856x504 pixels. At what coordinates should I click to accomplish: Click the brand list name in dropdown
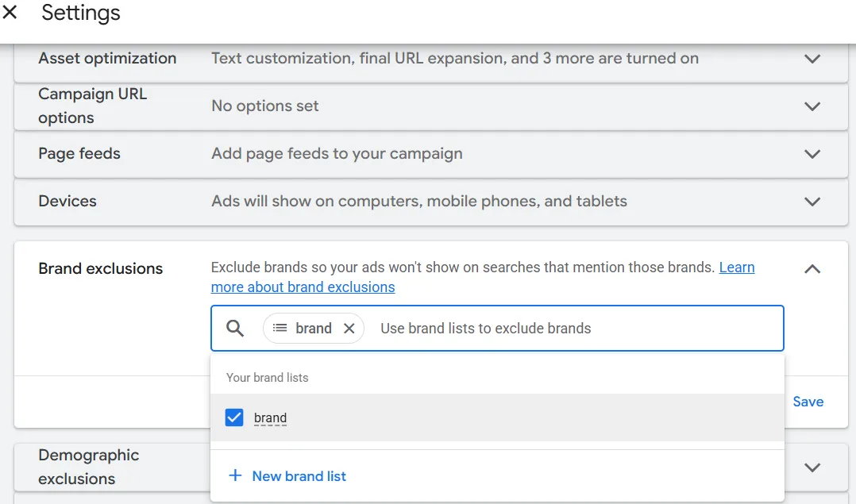pos(270,417)
